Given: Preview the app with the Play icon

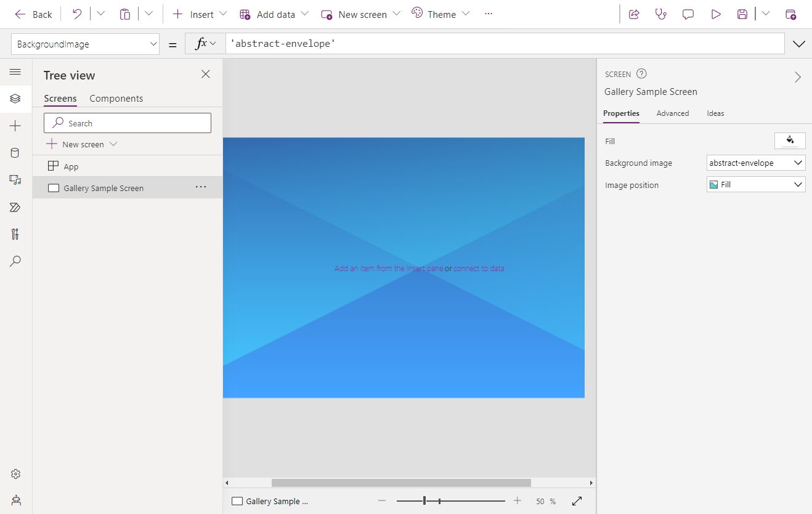Looking at the screenshot, I should (x=715, y=14).
